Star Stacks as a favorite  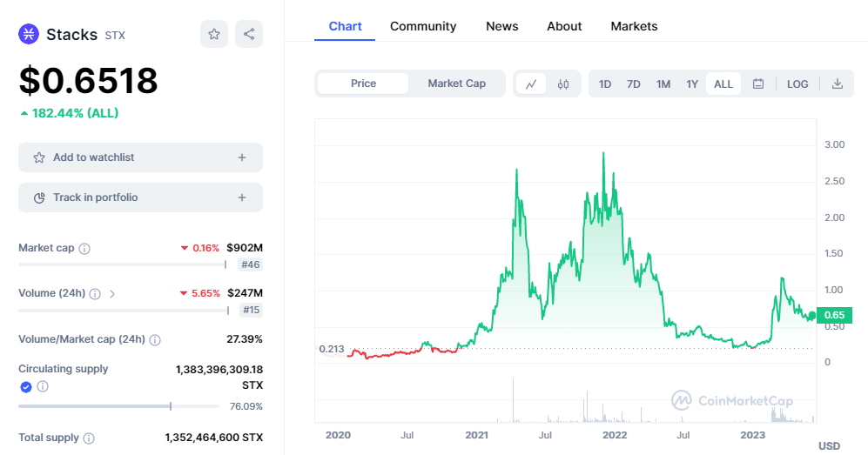coord(213,34)
